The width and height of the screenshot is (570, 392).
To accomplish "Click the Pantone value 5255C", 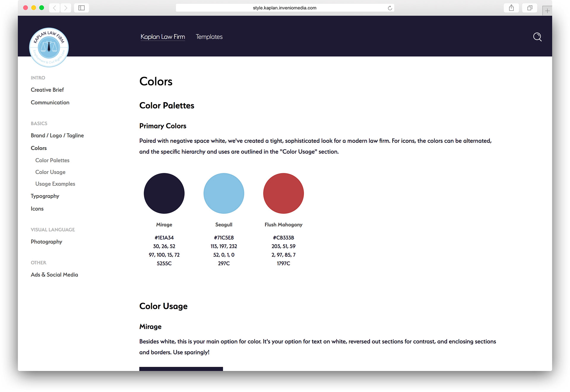I will click(x=164, y=264).
